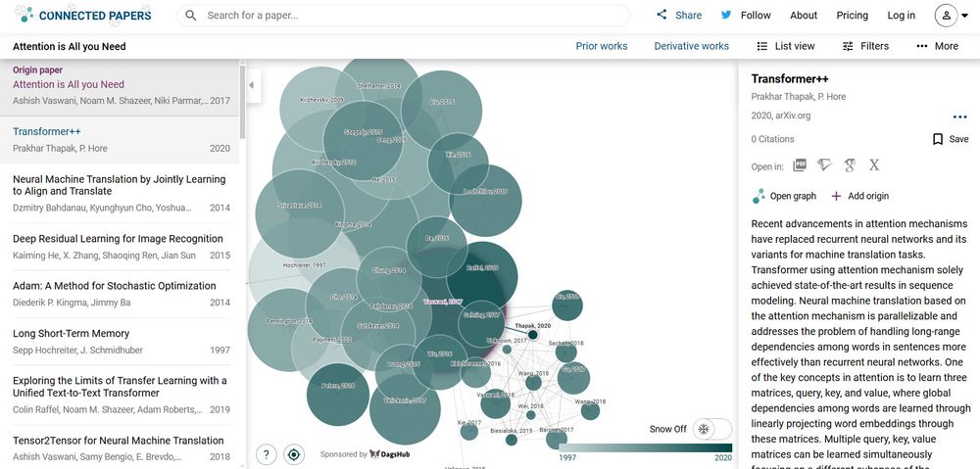Select the Thapak, 2020 graph node
This screenshot has height=469, width=980.
[x=532, y=335]
